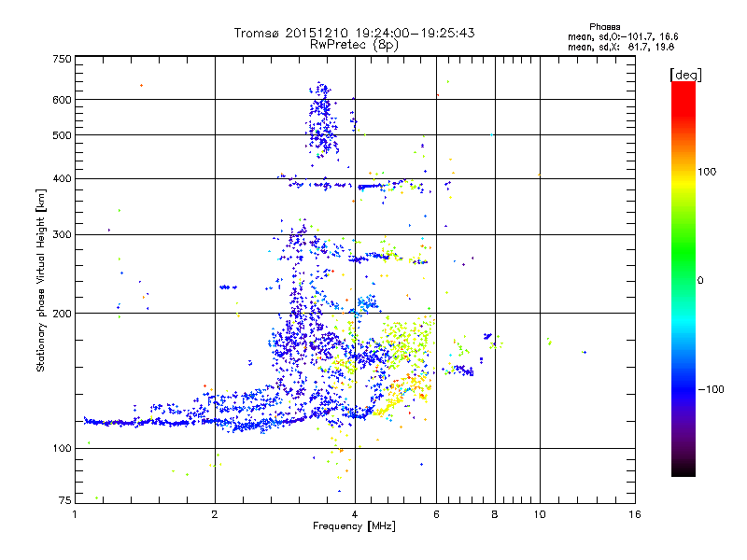Click the y-axis label '500'
This screenshot has width=747, height=560.
click(x=62, y=135)
